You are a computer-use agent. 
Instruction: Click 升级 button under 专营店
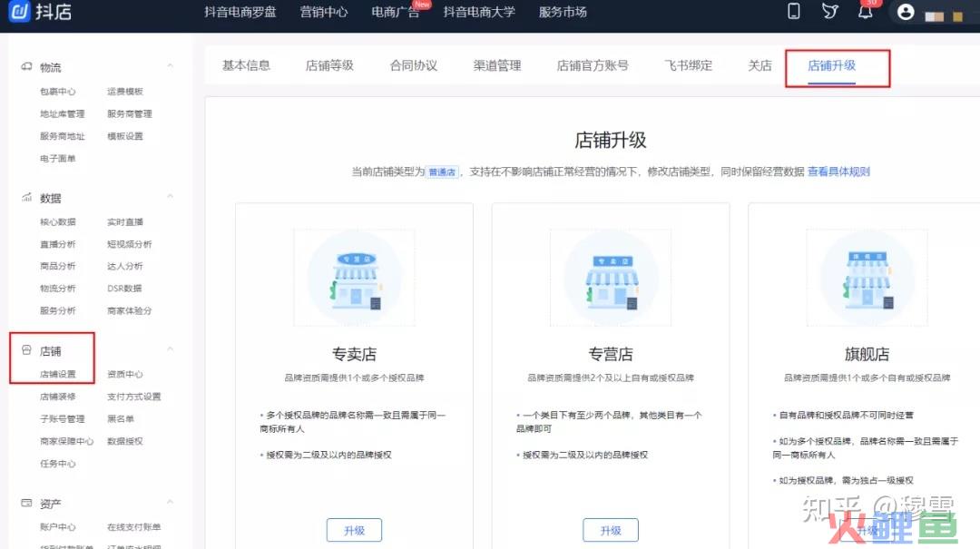[x=611, y=530]
